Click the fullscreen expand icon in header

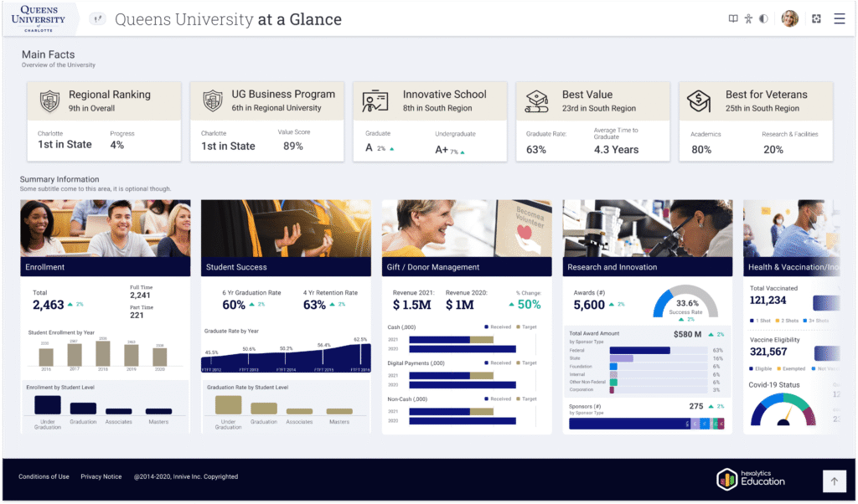click(x=815, y=18)
